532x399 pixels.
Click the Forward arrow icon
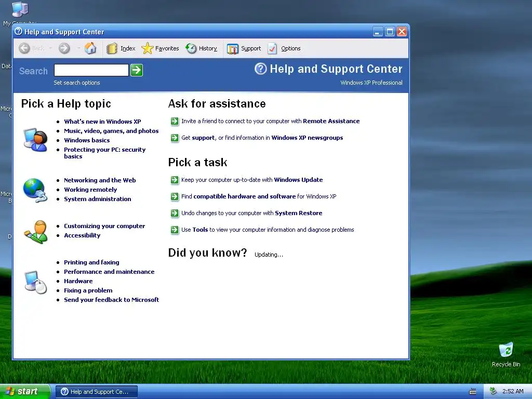tap(64, 48)
